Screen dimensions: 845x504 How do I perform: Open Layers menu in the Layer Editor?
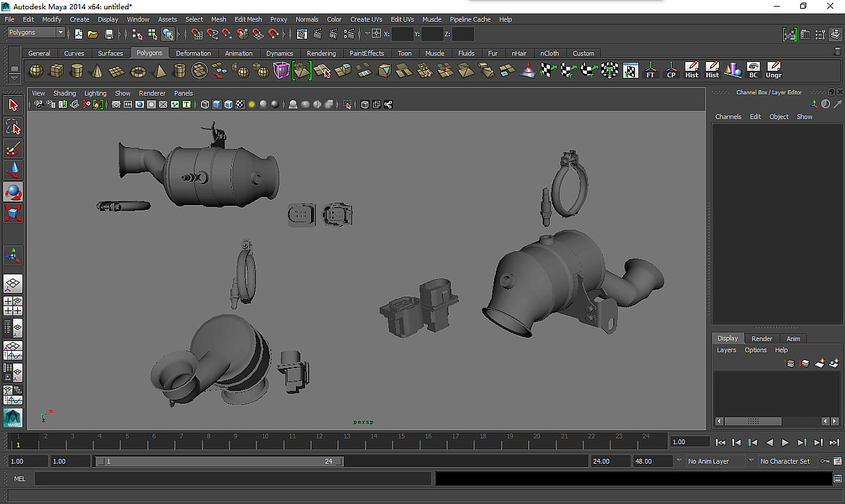coord(726,350)
